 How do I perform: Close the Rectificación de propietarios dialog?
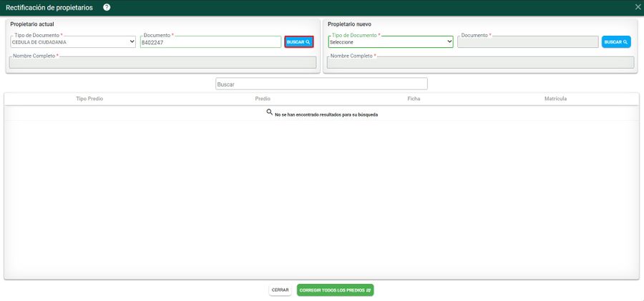pyautogui.click(x=638, y=7)
